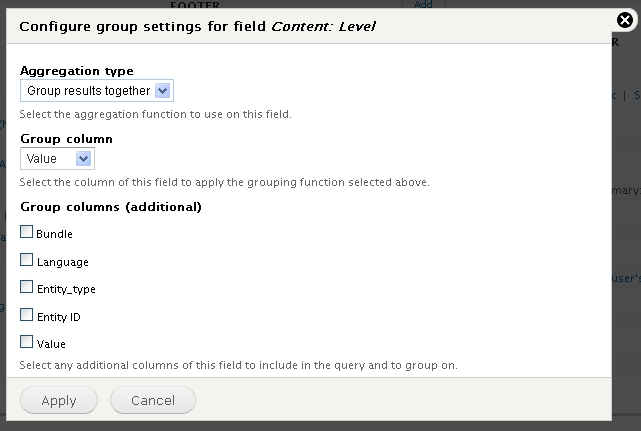641x431 pixels.
Task: Click the partially hidden user's link
Action: (x=626, y=278)
